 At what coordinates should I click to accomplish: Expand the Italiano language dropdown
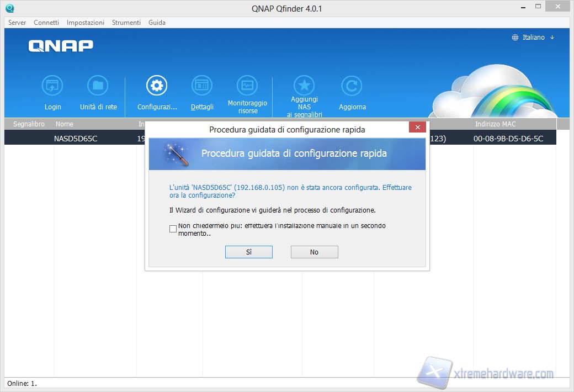(x=533, y=38)
